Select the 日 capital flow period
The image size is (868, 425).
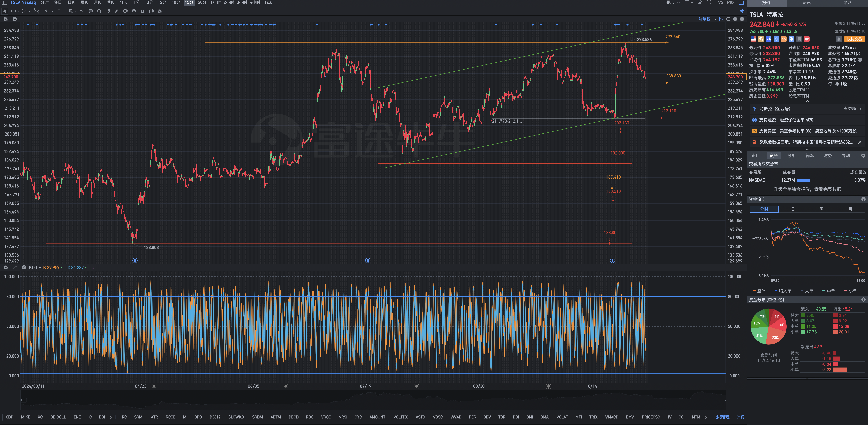pos(793,209)
